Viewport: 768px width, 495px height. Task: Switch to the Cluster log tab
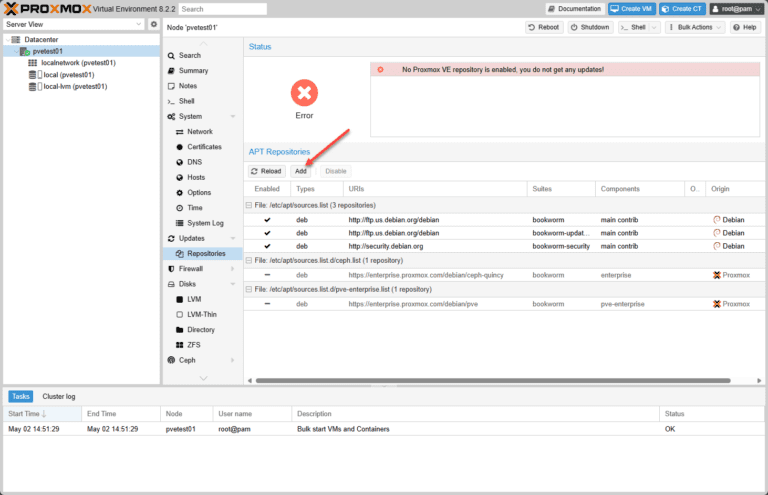[59, 397]
